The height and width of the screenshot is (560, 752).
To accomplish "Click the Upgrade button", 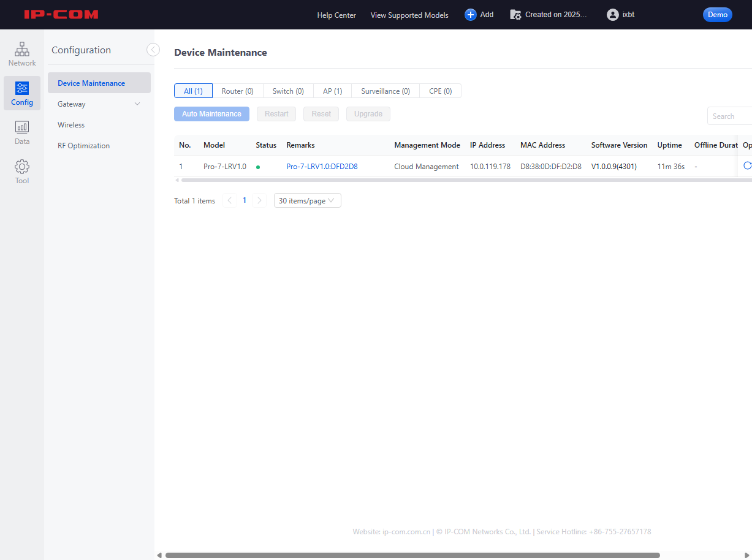I will (x=368, y=114).
